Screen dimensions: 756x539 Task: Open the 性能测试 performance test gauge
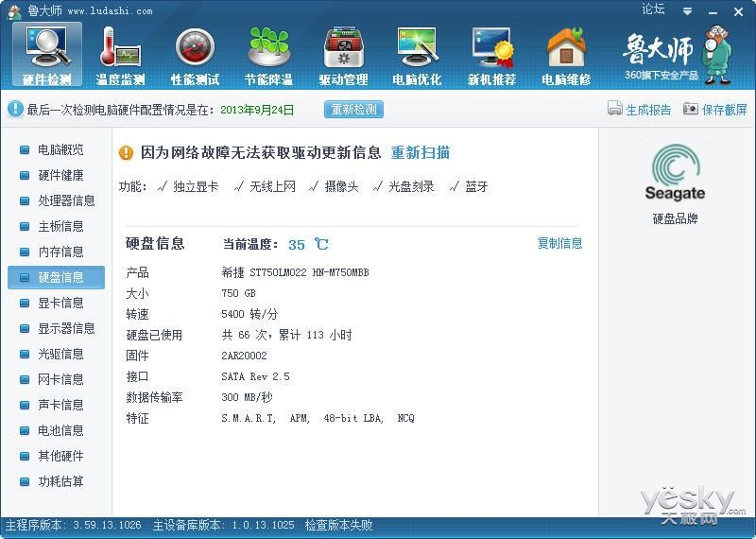point(196,55)
